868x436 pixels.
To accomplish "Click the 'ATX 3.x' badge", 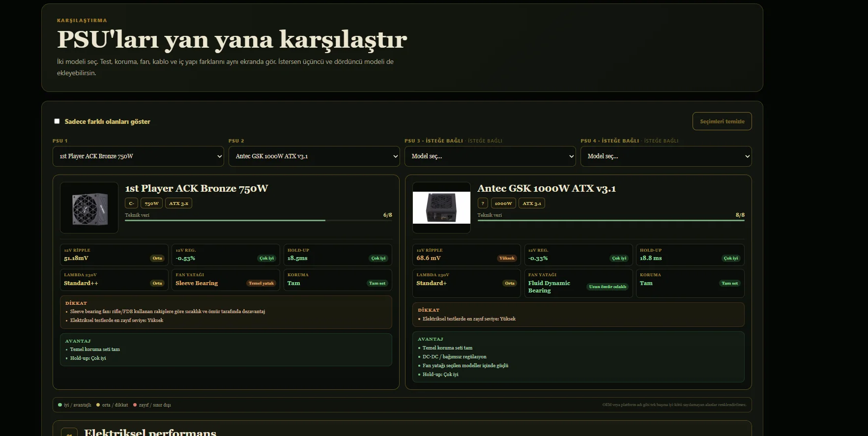I will pyautogui.click(x=178, y=203).
